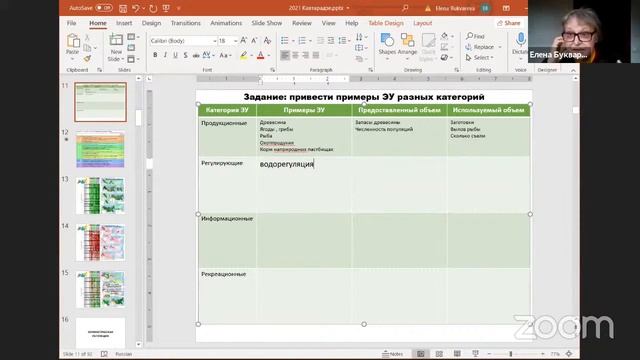Select the slide 12 thumbnail
This screenshot has width=640, height=360.
100,149
